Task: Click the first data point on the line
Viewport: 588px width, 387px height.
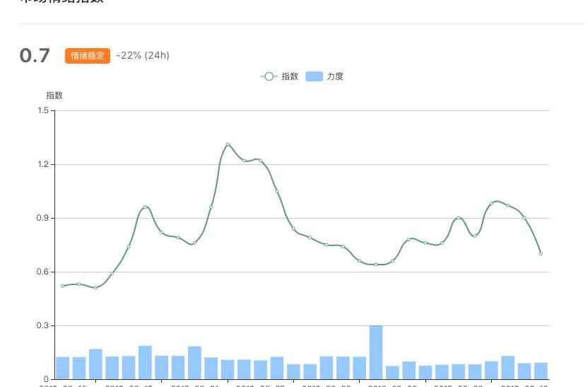Action: [63, 286]
